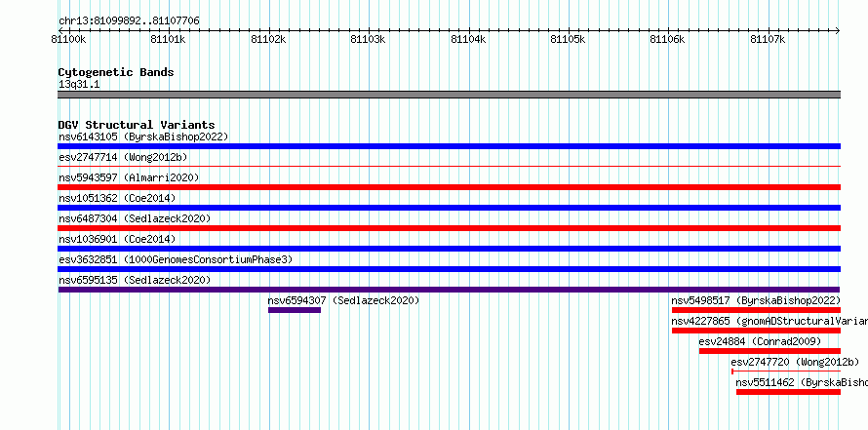Open the nsv6487304 (Sedlazeck2020) label
Viewport: 868px width, 430px height.
(x=135, y=218)
